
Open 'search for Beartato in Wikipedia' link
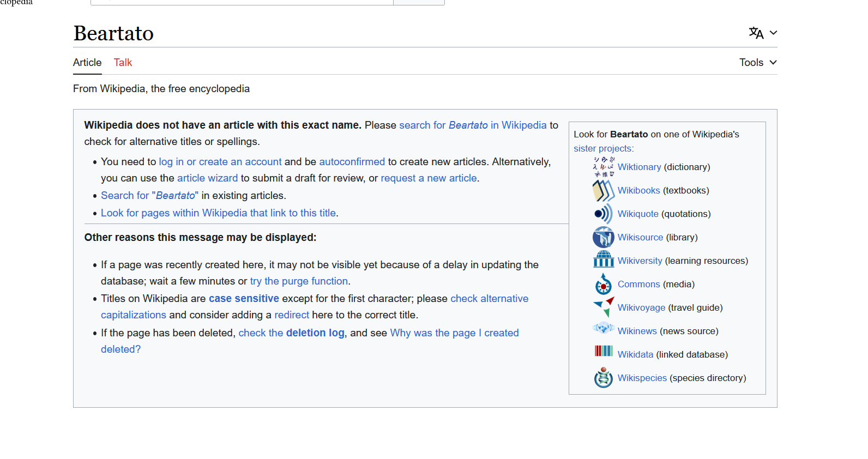pyautogui.click(x=473, y=125)
